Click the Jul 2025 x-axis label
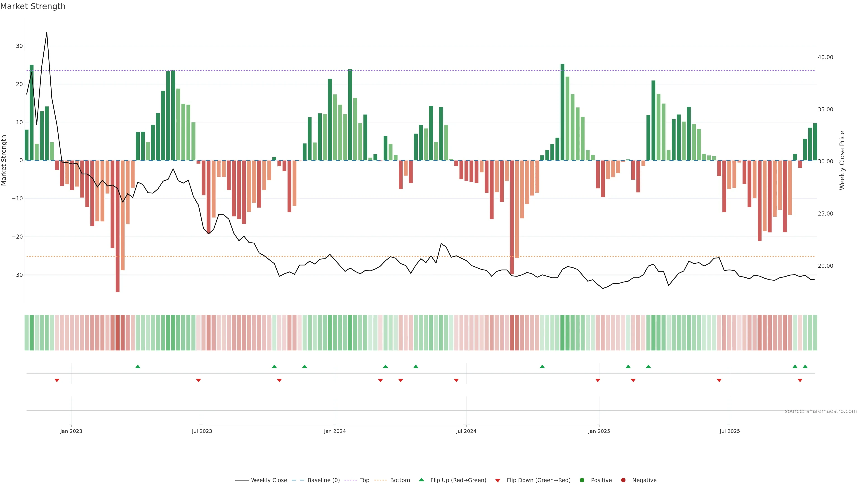This screenshot has height=488, width=868. point(729,431)
